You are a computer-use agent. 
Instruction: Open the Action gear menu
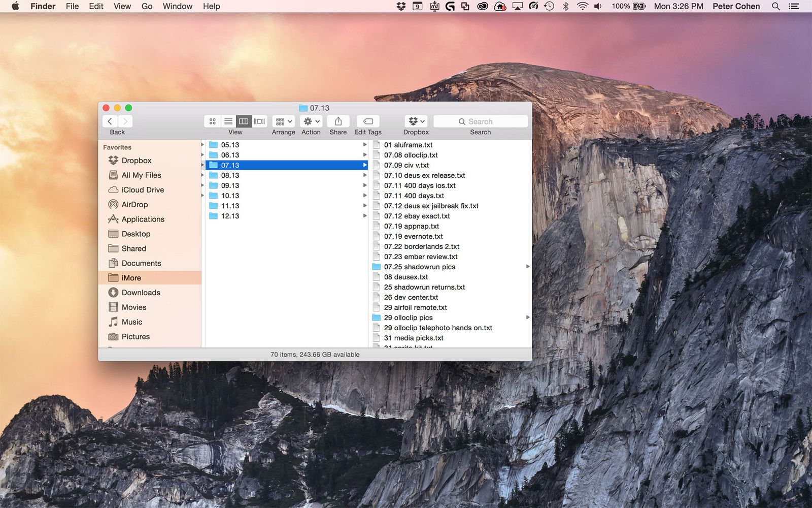(311, 121)
